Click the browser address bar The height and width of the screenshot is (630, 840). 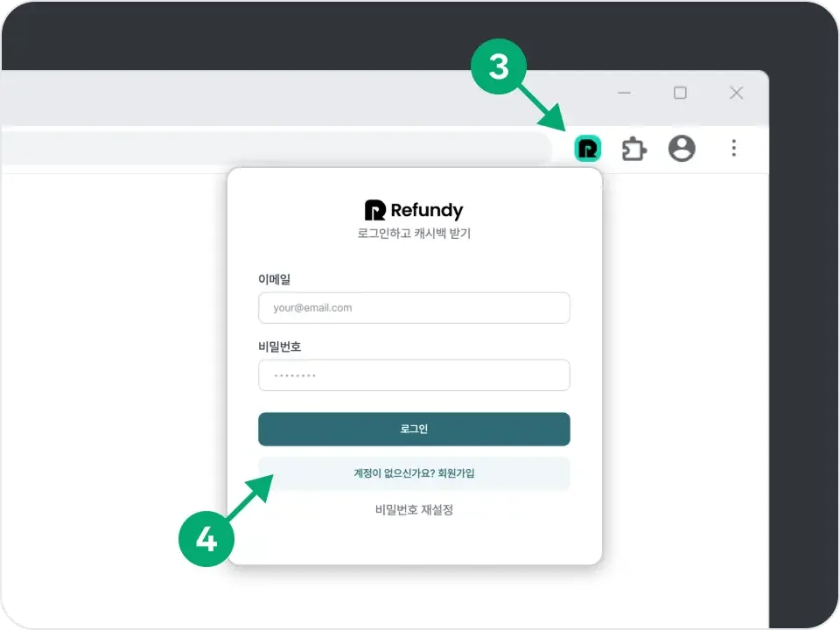point(276,147)
